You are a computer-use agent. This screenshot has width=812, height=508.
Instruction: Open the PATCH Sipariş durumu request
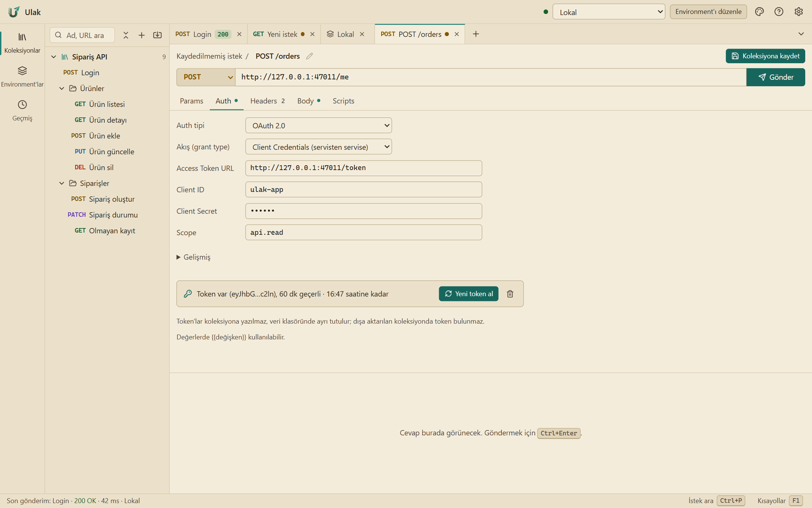tap(108, 215)
